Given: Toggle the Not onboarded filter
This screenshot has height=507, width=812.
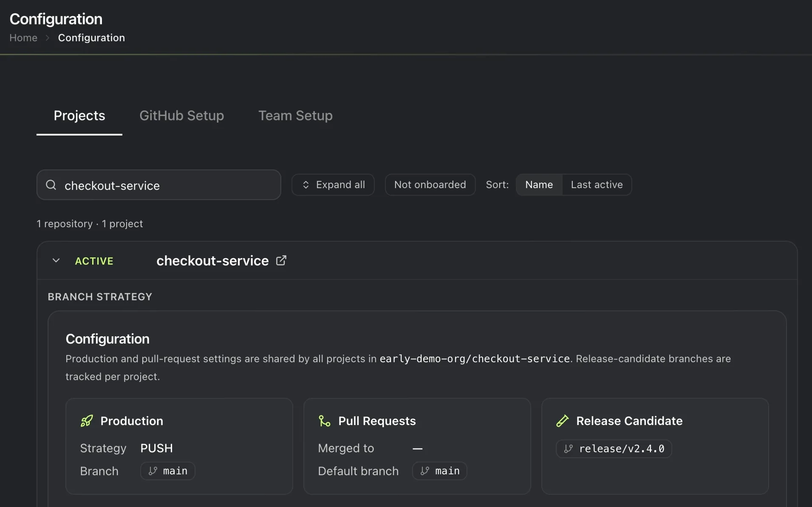Looking at the screenshot, I should (430, 185).
